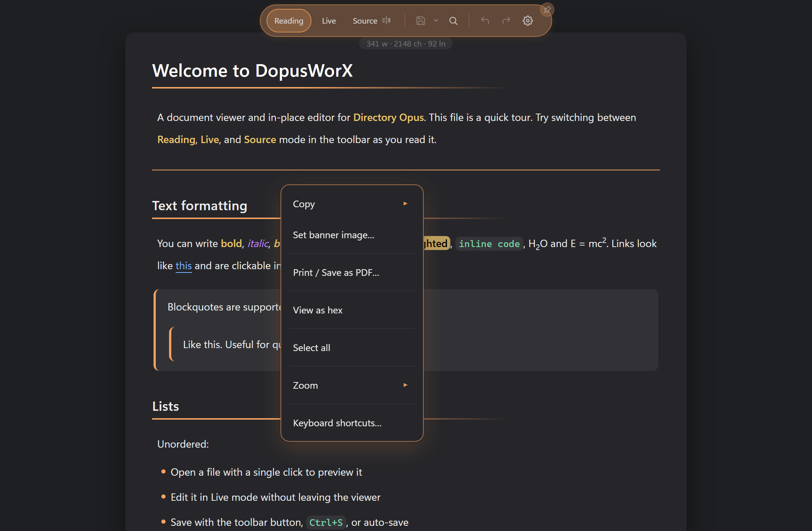Toggle the split view icon beside Source
Viewport: 812px width, 531px height.
386,21
